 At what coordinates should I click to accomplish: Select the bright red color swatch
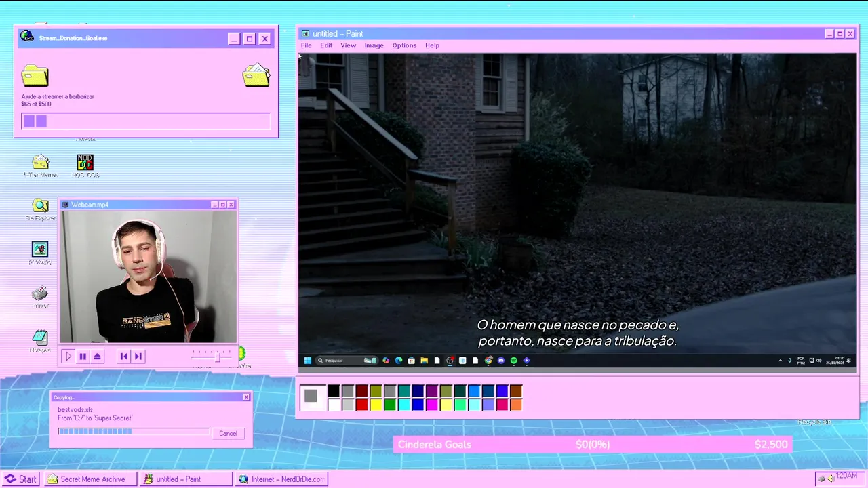[362, 405]
